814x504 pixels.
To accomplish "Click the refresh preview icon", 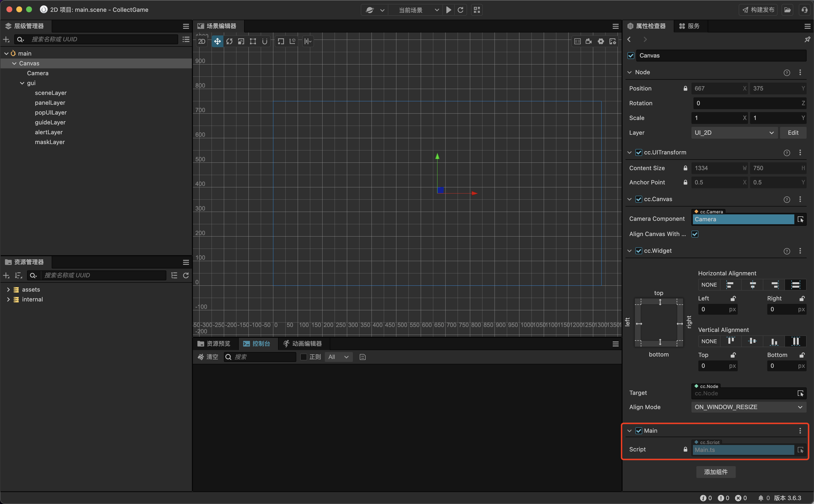I will (460, 10).
